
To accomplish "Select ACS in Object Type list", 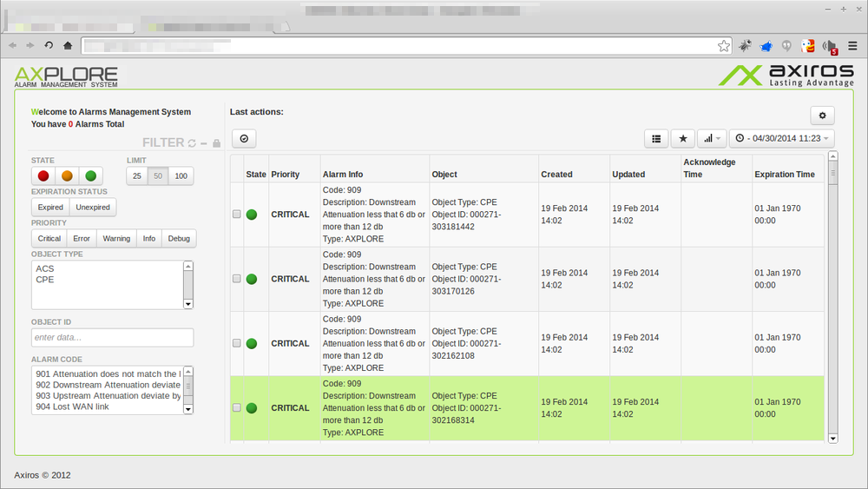I will (x=108, y=268).
